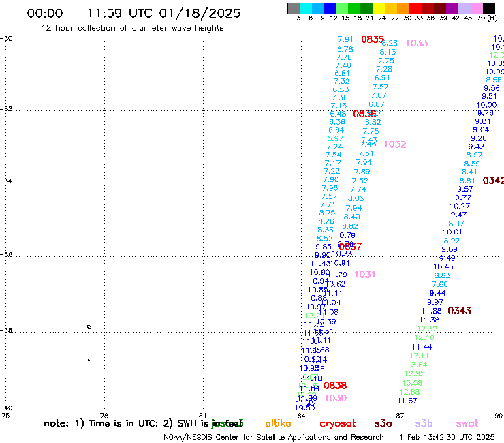Image resolution: width=504 pixels, height=443 pixels.
Task: Click the swot legend label
Action: [467, 424]
